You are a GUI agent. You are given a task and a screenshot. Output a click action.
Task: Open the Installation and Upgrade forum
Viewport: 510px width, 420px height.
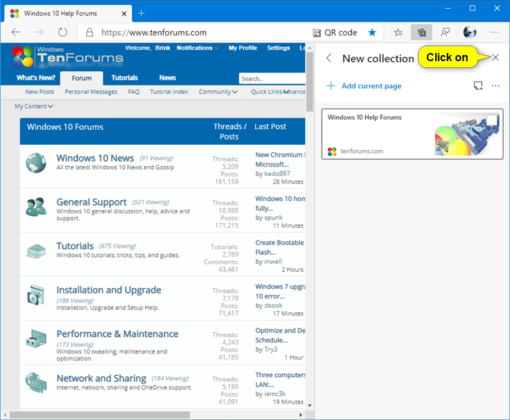point(109,290)
